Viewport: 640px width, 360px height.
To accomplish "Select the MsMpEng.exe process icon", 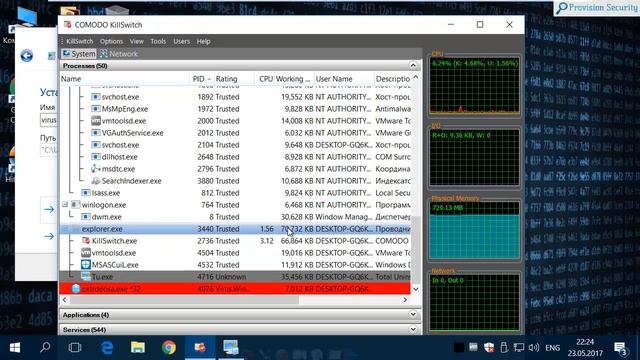I will click(96, 109).
